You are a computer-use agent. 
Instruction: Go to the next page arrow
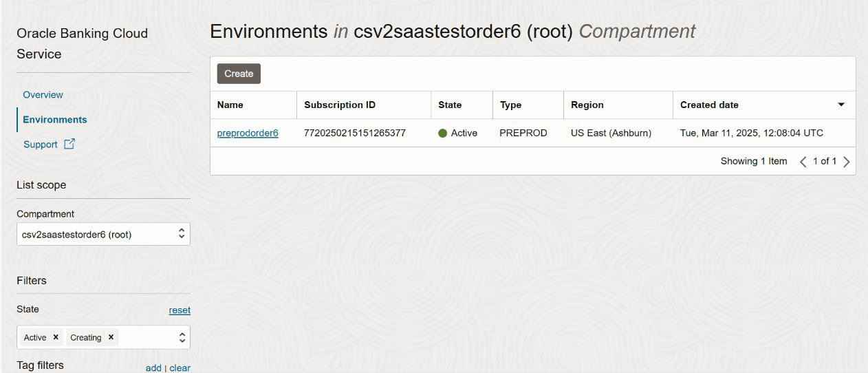pyautogui.click(x=847, y=162)
